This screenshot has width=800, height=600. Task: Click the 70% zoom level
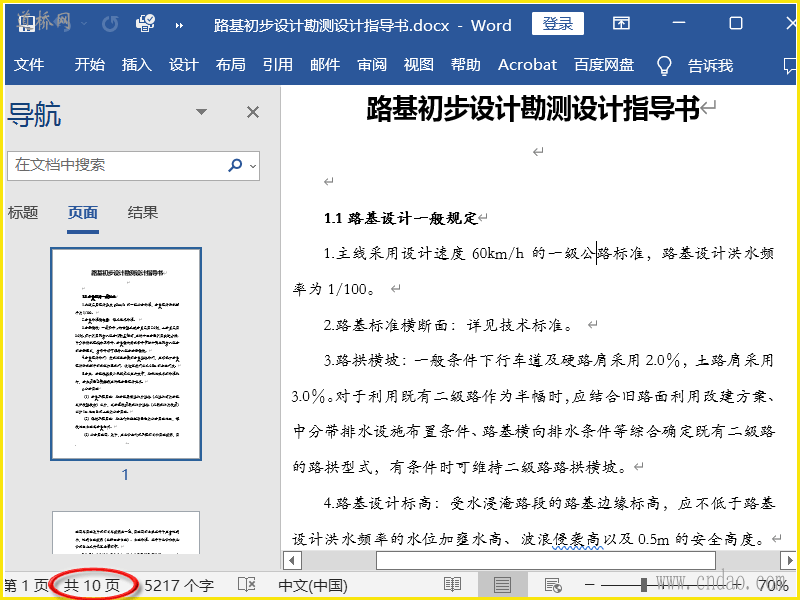click(x=773, y=585)
